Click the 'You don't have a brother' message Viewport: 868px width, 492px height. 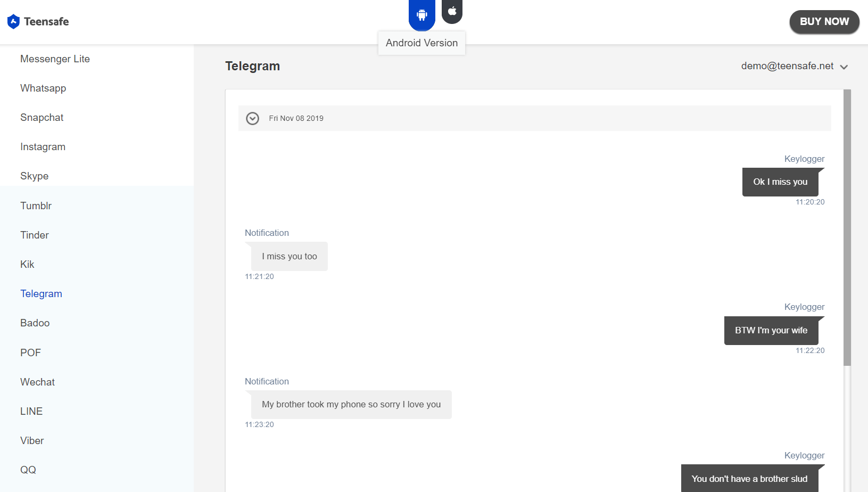[749, 479]
